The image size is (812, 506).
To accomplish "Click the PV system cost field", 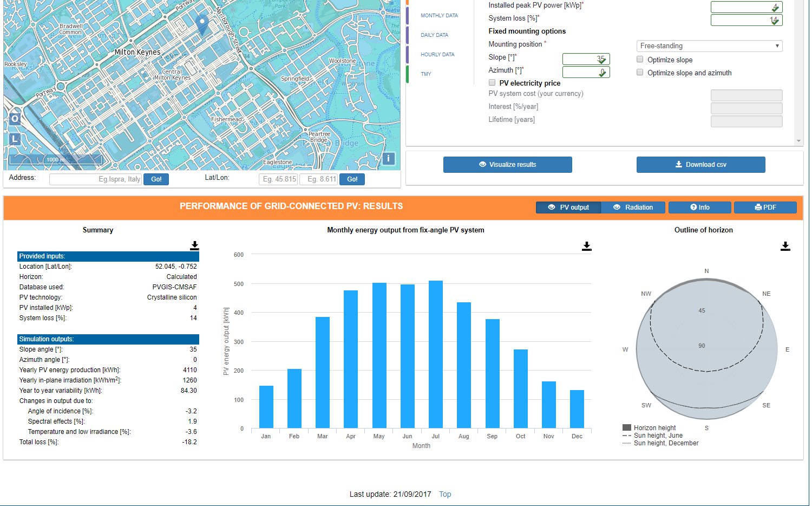I will 746,95.
